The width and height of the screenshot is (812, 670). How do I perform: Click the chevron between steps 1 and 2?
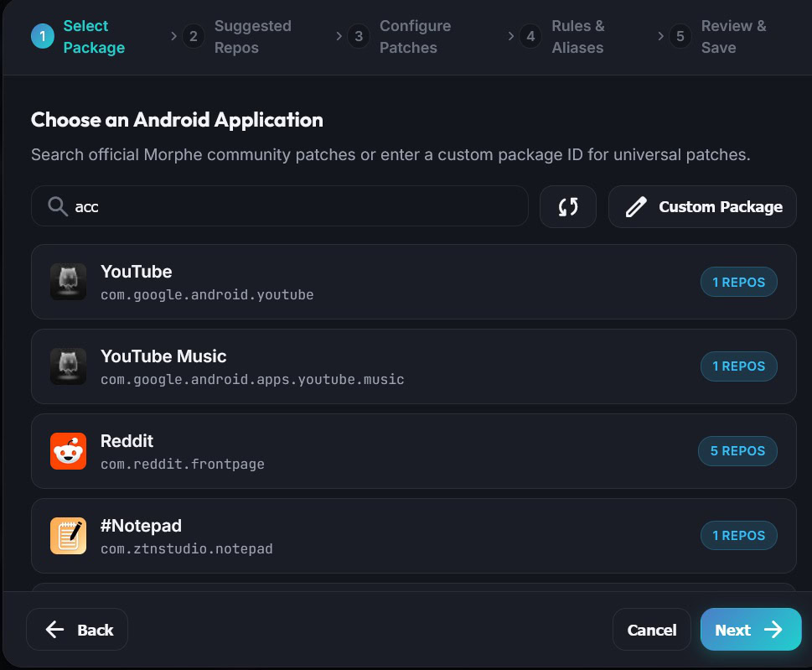pos(173,36)
